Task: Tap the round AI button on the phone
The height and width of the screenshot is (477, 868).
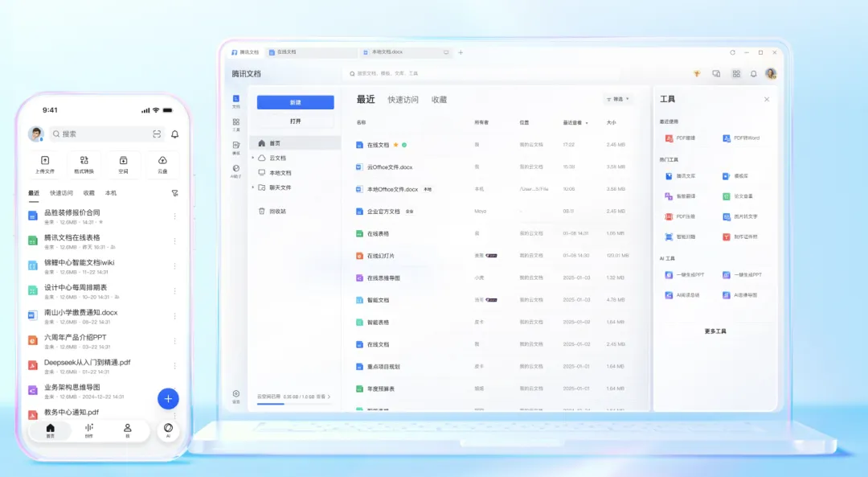Action: pyautogui.click(x=168, y=430)
